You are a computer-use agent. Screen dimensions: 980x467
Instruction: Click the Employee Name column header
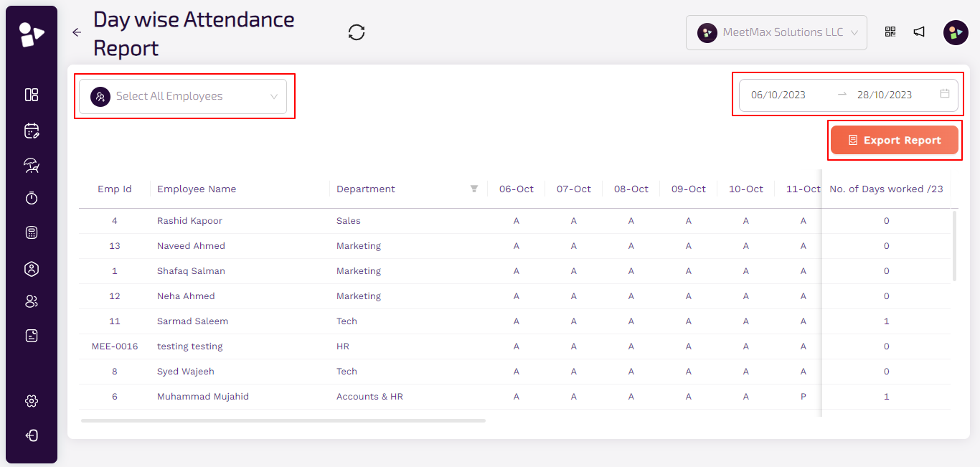pos(197,189)
